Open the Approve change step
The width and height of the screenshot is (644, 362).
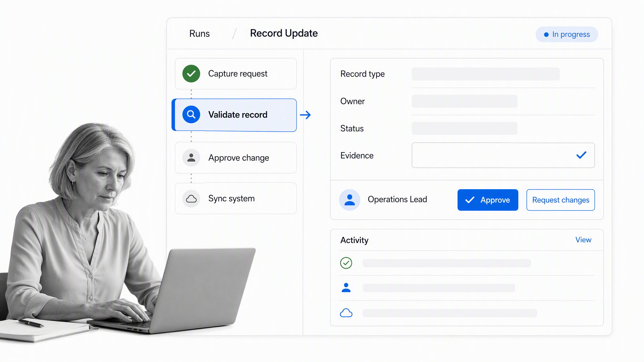tap(236, 158)
